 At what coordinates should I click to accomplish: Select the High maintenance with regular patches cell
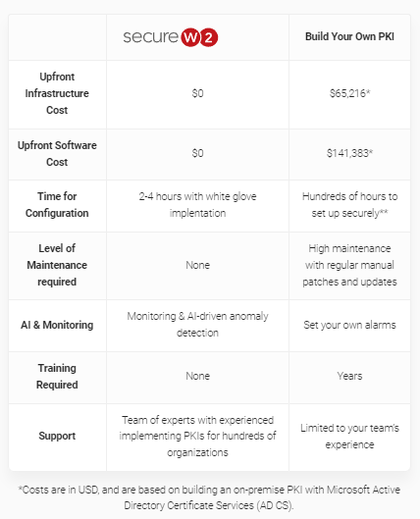tap(349, 265)
